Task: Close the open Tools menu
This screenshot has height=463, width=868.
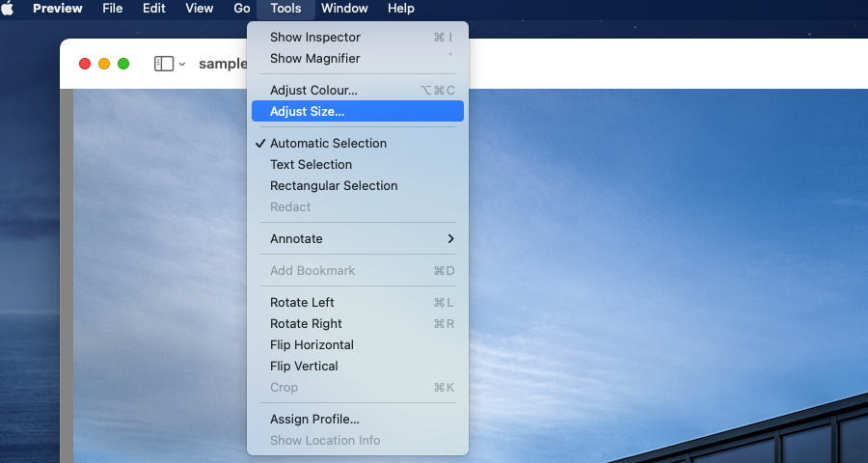Action: [x=285, y=9]
